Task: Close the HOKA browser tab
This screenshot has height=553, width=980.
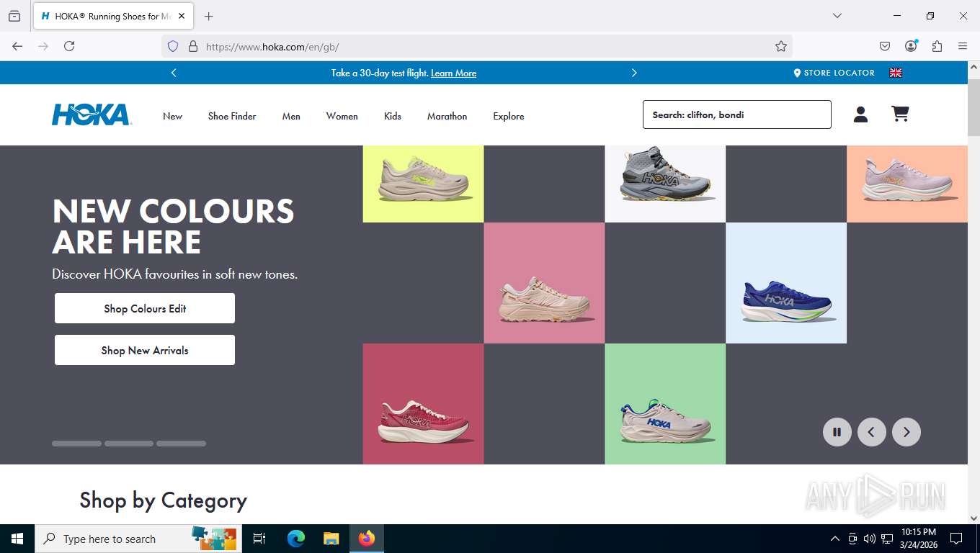Action: [x=182, y=16]
